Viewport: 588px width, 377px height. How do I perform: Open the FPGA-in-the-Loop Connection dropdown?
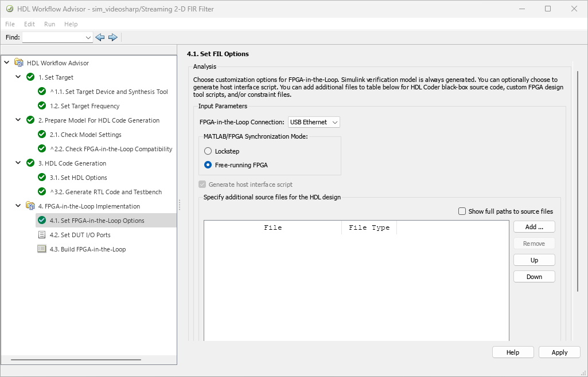click(314, 122)
